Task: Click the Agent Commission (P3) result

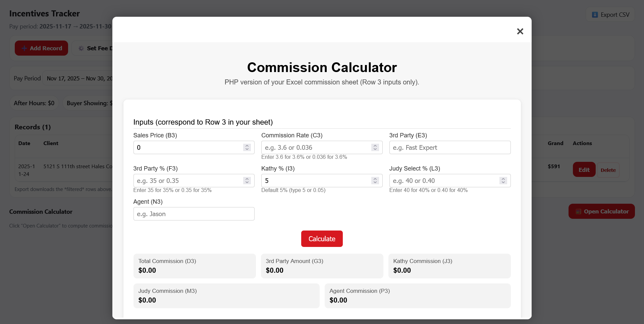Action: tap(418, 296)
